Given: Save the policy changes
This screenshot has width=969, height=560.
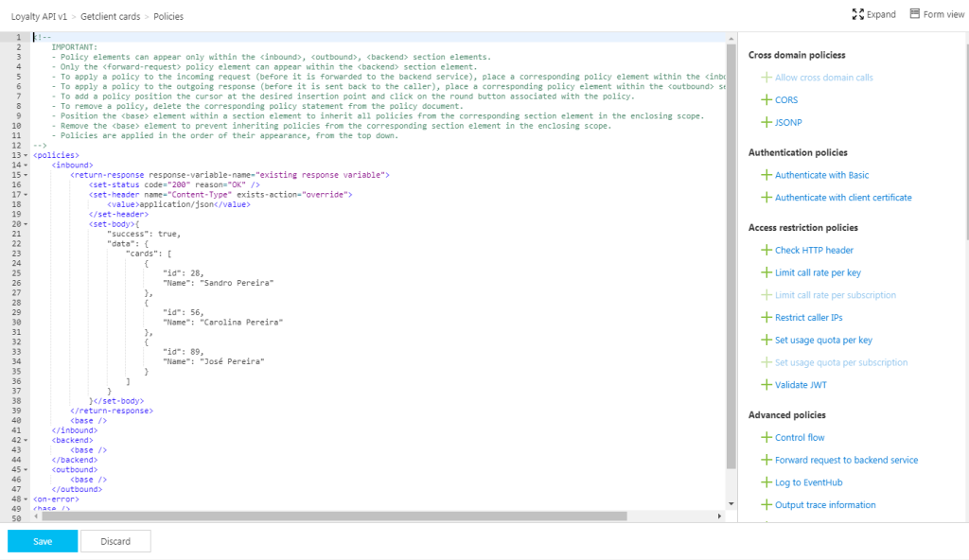Looking at the screenshot, I should coord(43,541).
